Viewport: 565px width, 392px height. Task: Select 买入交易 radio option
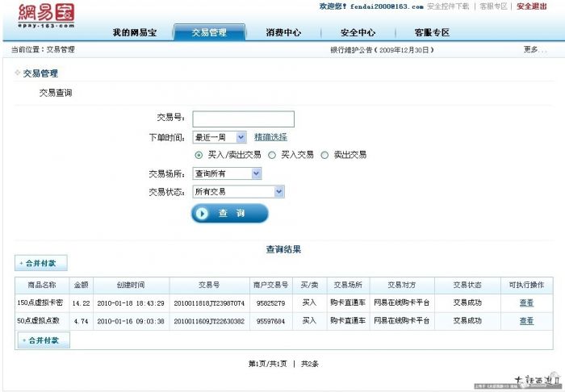pos(272,155)
